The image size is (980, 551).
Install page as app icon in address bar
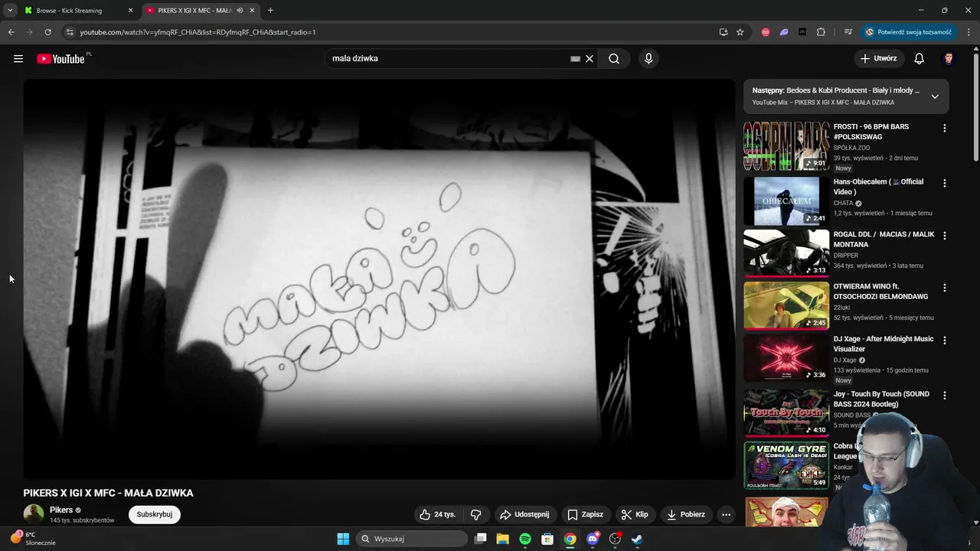click(x=724, y=32)
